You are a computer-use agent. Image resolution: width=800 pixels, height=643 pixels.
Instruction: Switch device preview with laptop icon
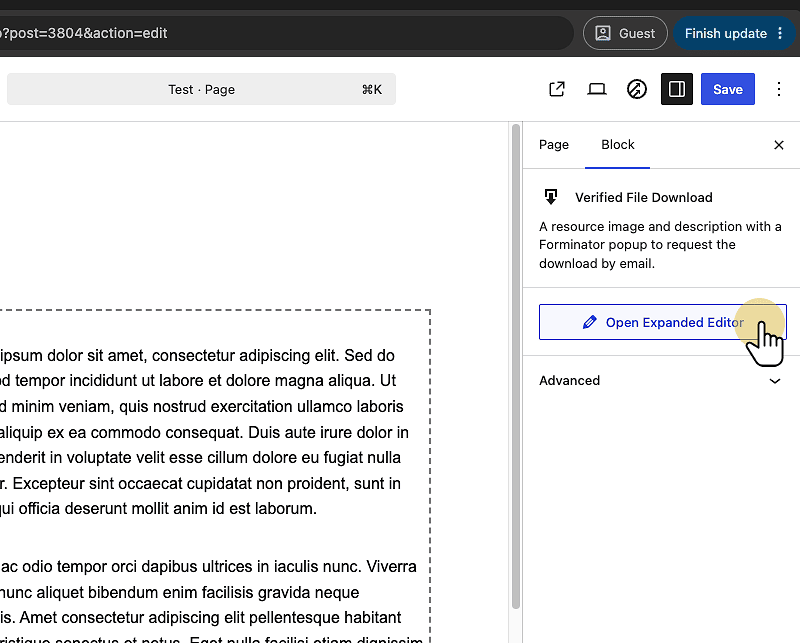tap(596, 89)
